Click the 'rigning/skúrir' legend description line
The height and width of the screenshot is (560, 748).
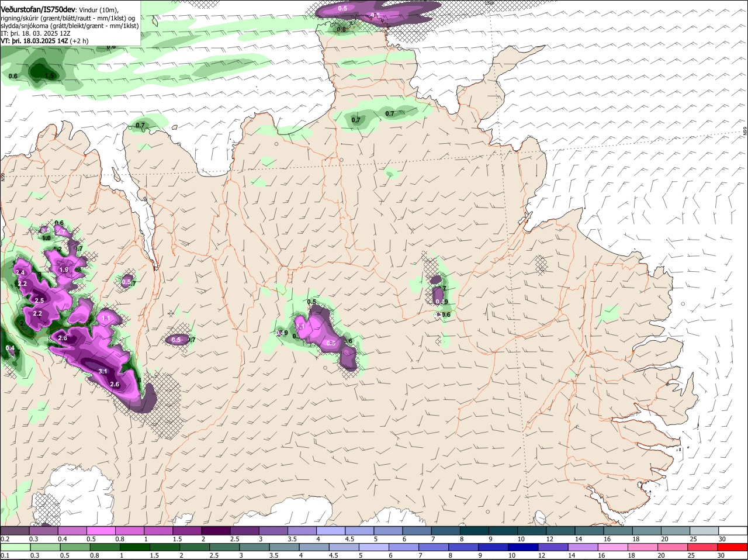point(69,18)
